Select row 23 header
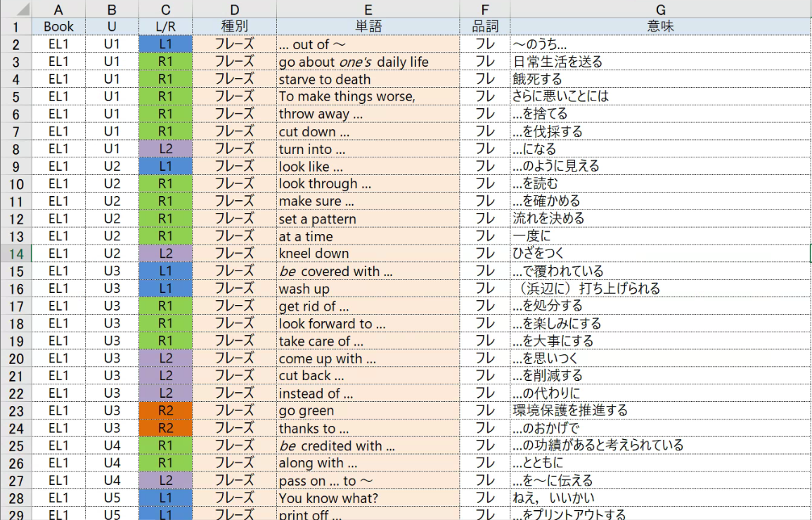 (15, 411)
